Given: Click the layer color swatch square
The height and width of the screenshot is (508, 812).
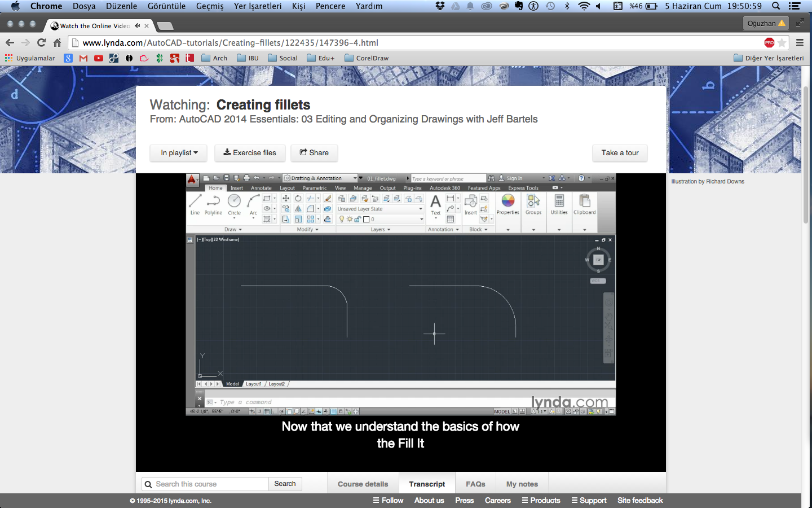Looking at the screenshot, I should (x=366, y=219).
